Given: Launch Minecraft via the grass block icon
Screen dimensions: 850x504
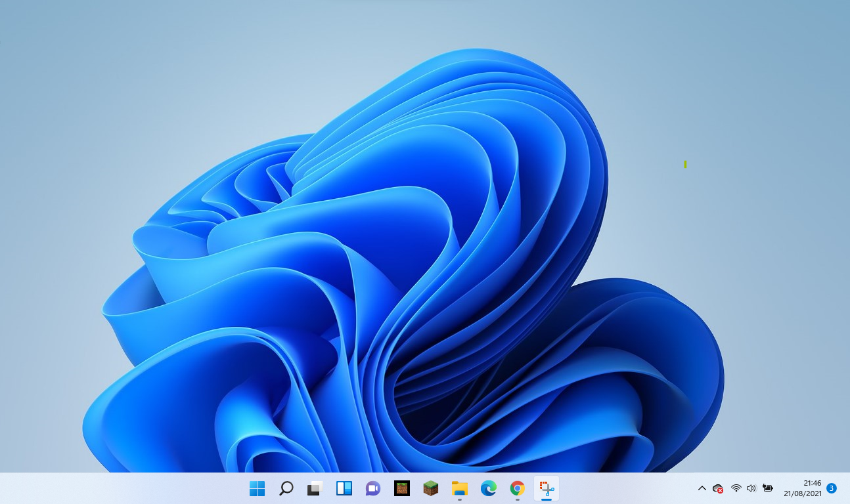Looking at the screenshot, I should [431, 488].
